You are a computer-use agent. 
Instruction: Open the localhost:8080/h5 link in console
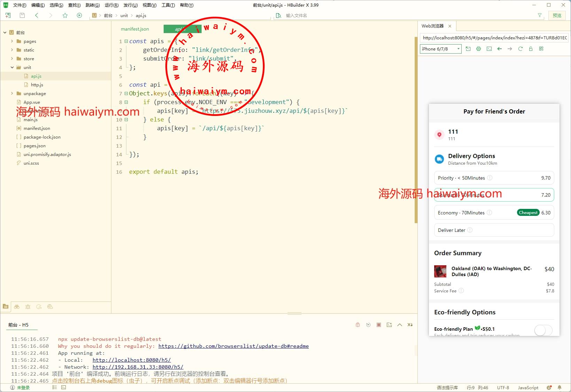[132, 360]
